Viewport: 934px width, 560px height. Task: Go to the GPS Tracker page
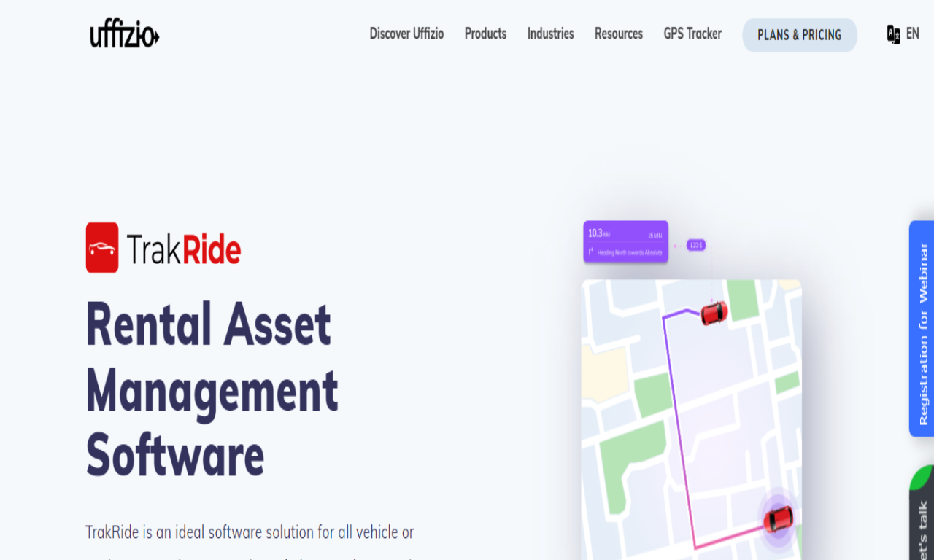[692, 34]
